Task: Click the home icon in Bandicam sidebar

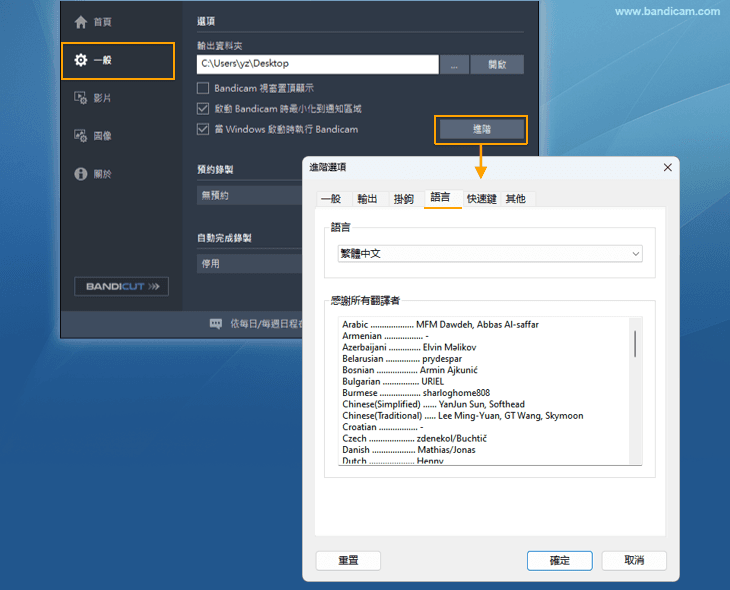Action: (x=81, y=22)
